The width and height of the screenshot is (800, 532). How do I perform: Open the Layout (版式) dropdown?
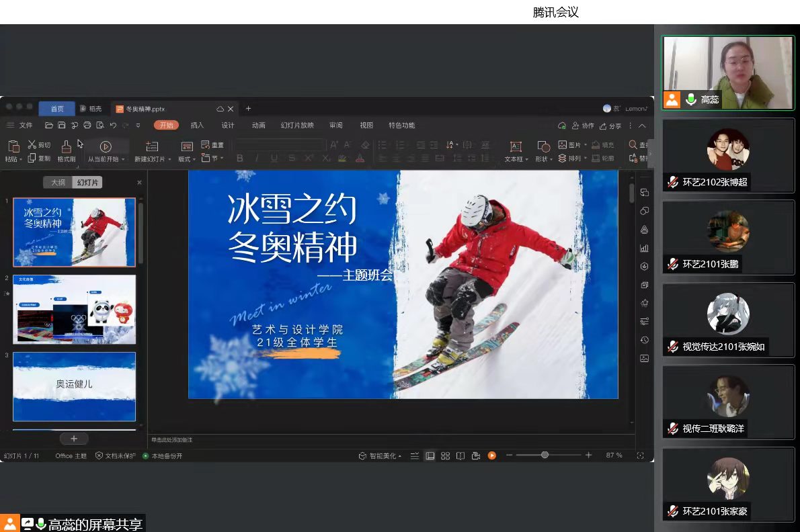click(x=194, y=159)
